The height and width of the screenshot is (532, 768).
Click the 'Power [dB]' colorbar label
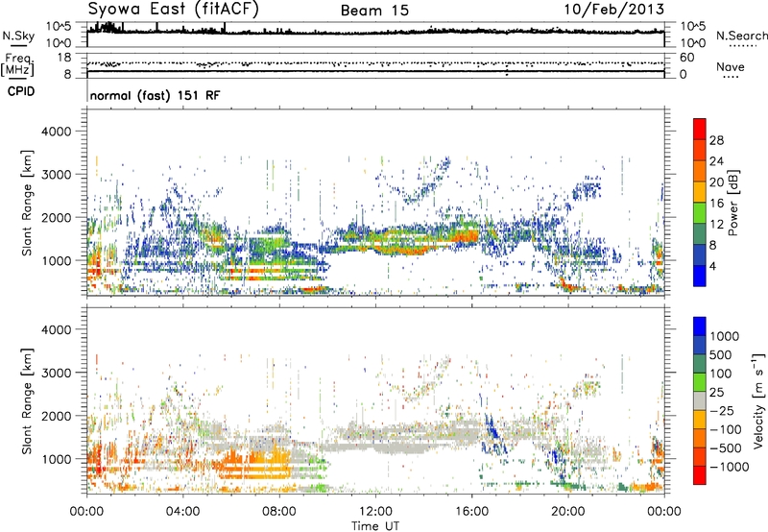point(732,203)
